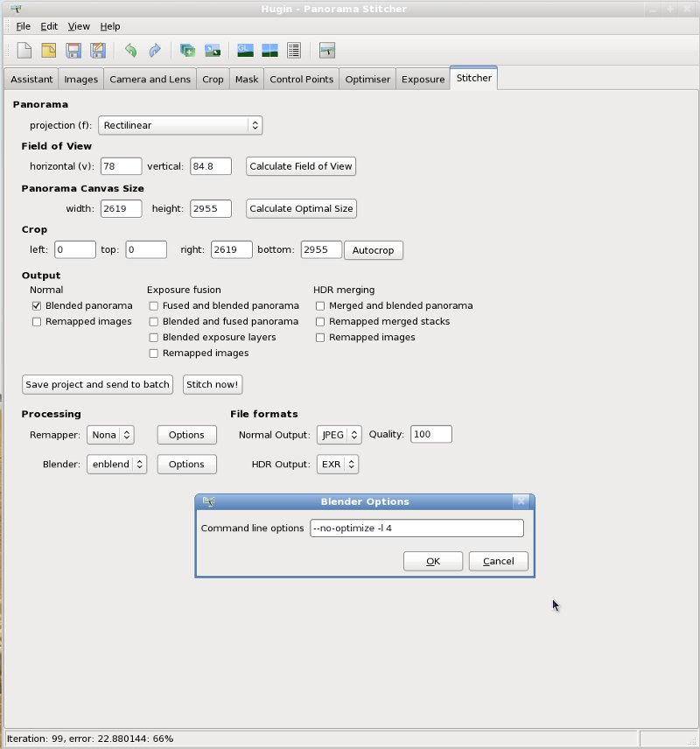The image size is (700, 749).
Task: Click the Optimise panorama toolbar icon
Action: pyautogui.click(x=212, y=50)
